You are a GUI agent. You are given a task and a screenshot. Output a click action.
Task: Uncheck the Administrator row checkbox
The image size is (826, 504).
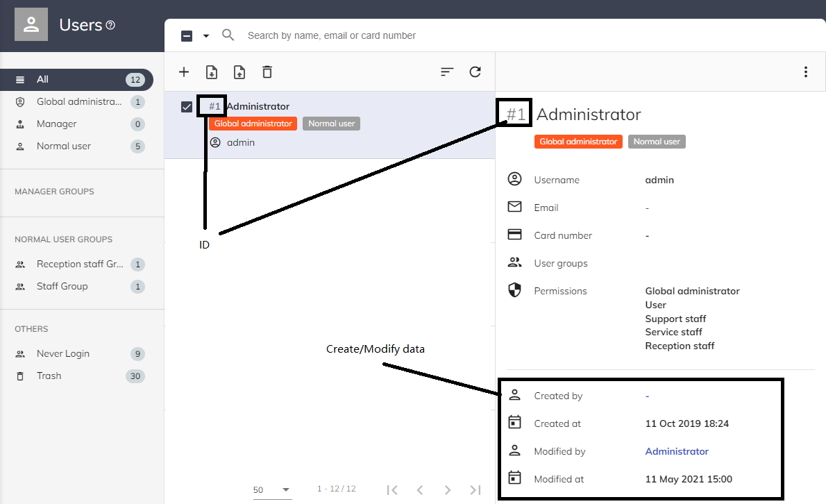tap(187, 107)
